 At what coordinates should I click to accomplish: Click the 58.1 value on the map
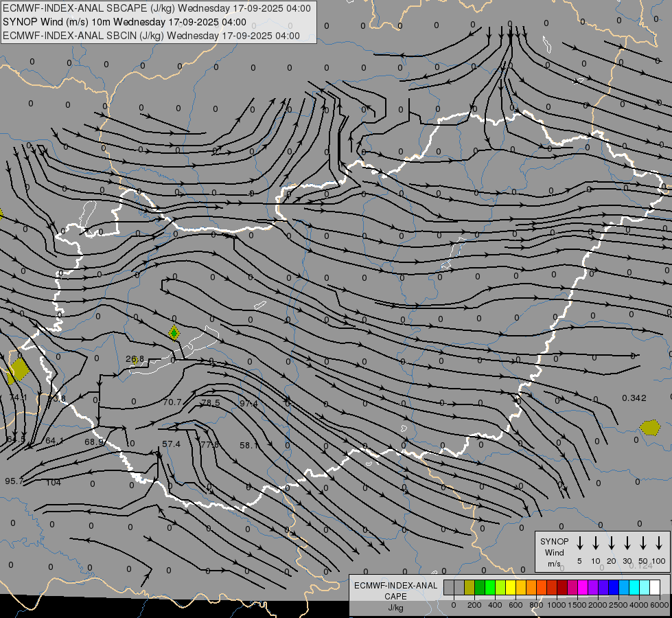249,445
